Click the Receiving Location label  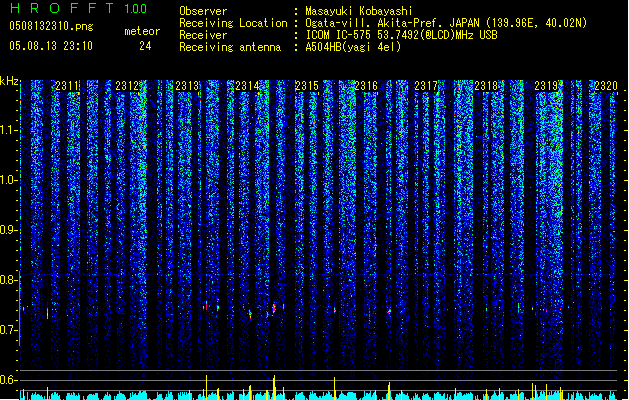tap(233, 23)
